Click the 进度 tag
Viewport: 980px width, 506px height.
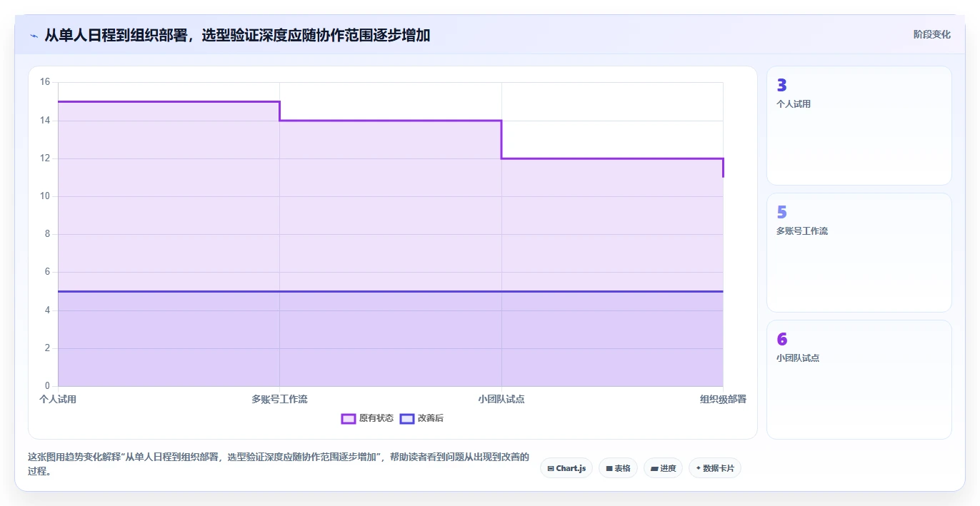click(x=663, y=468)
